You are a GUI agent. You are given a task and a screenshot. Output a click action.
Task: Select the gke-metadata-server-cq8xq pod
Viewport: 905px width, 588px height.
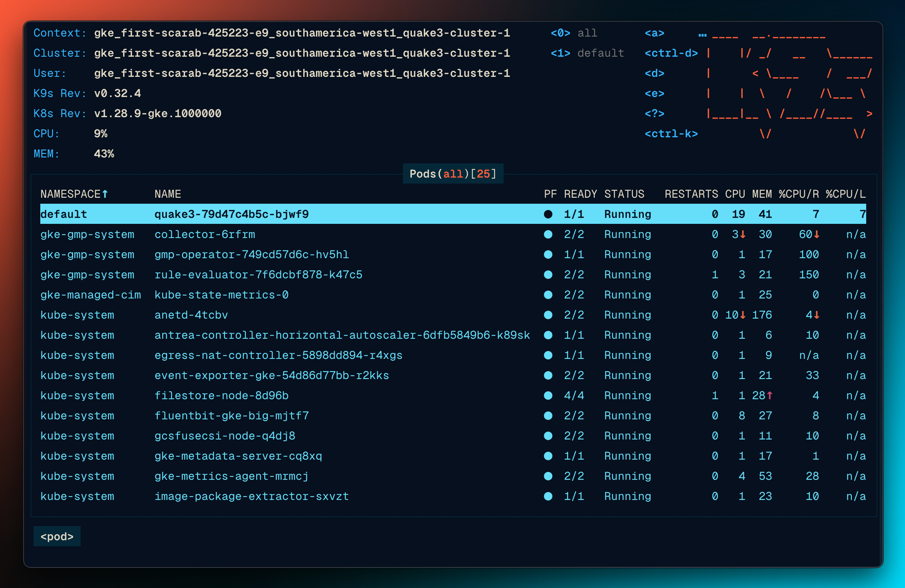[238, 456]
